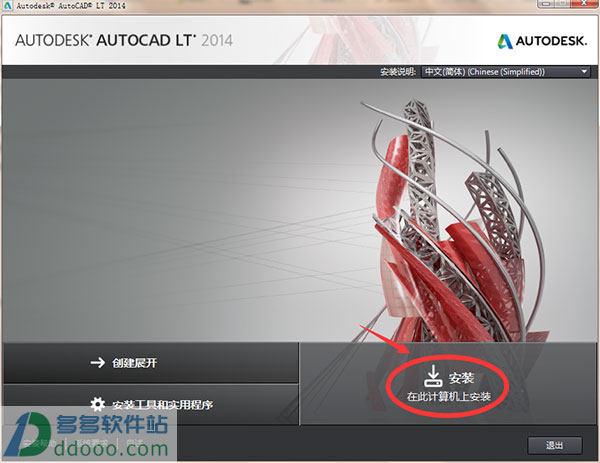Click the 退出 exit button

(x=555, y=445)
